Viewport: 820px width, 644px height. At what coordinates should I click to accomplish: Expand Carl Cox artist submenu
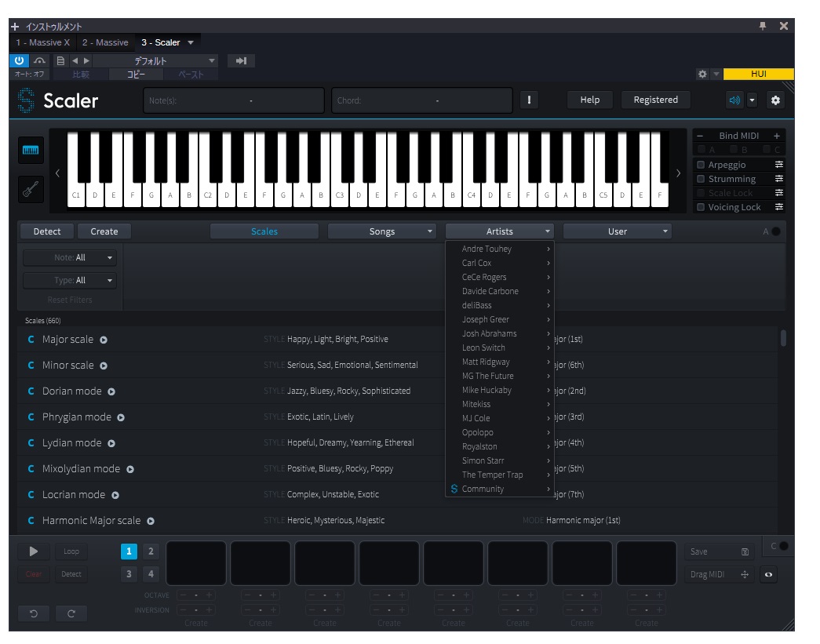499,263
